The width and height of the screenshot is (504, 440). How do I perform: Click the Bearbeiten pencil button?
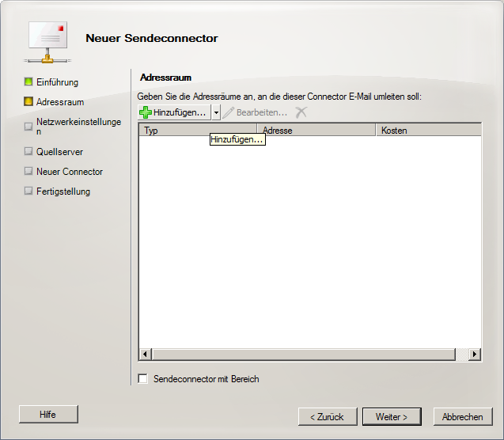(256, 112)
